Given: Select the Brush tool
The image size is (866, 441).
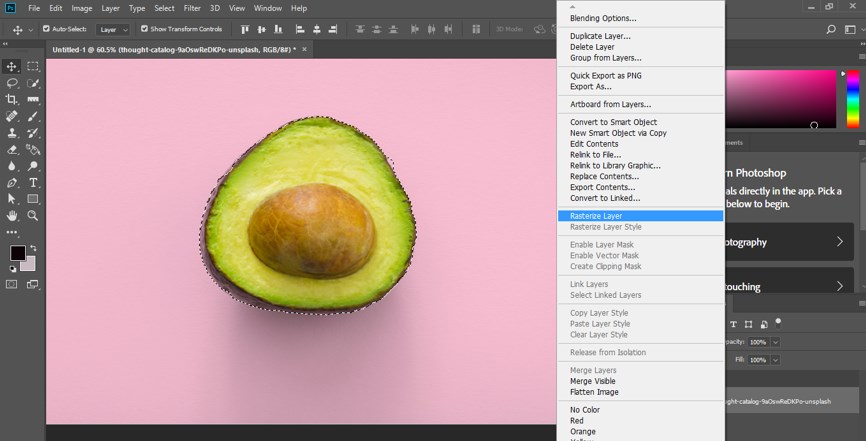Looking at the screenshot, I should tap(33, 116).
